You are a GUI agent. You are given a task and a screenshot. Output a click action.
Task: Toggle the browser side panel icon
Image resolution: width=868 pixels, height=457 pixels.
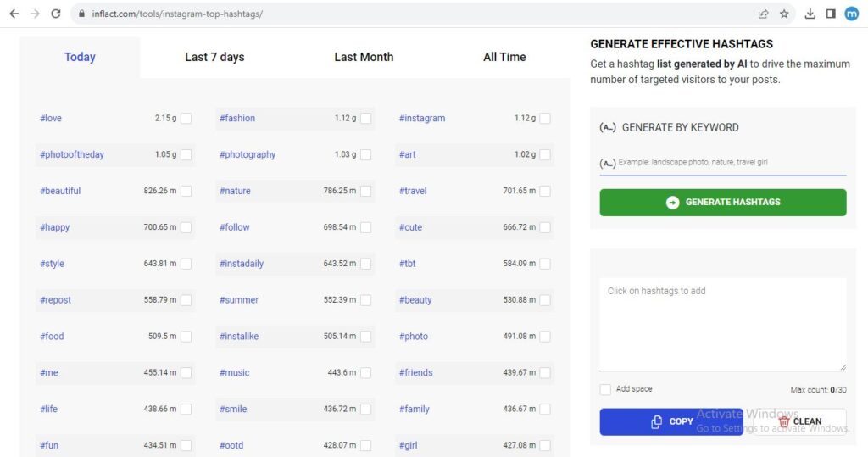[x=831, y=14]
